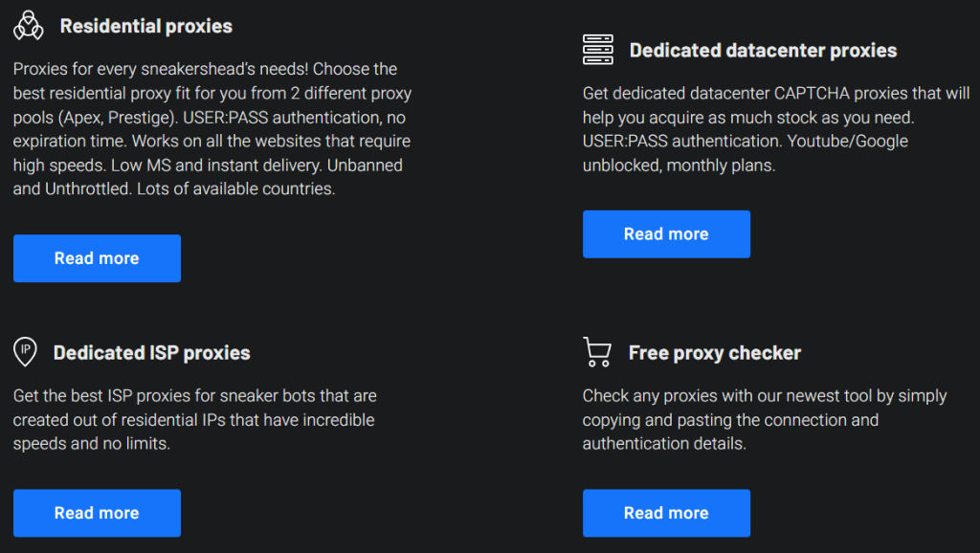
Task: Click the Residential proxies interlocking rings icon
Action: coord(29,26)
